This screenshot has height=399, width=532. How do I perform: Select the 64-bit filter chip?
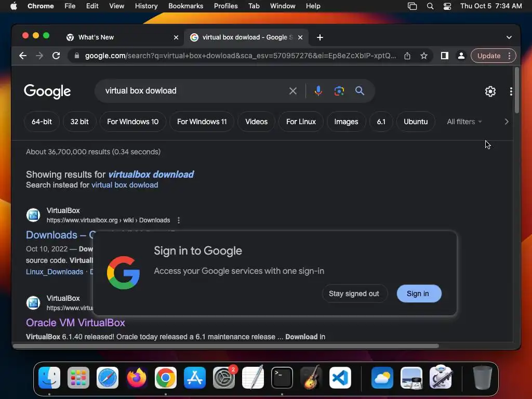(42, 122)
